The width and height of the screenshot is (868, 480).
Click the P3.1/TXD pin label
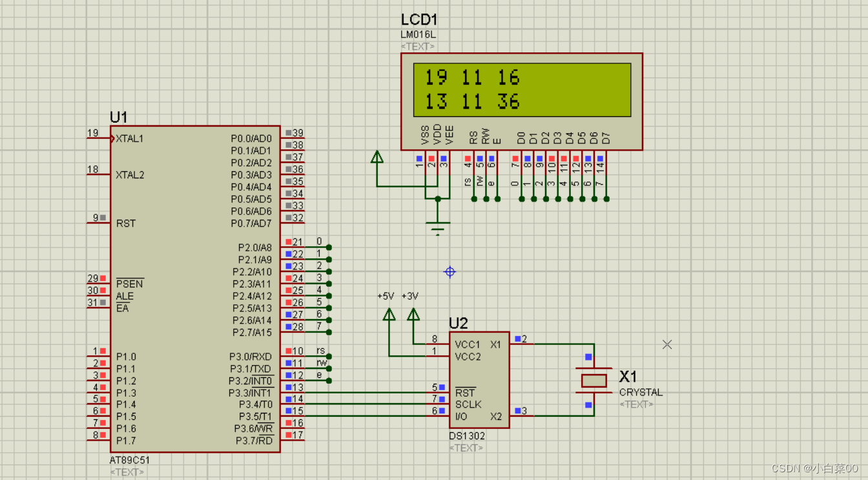click(x=251, y=369)
